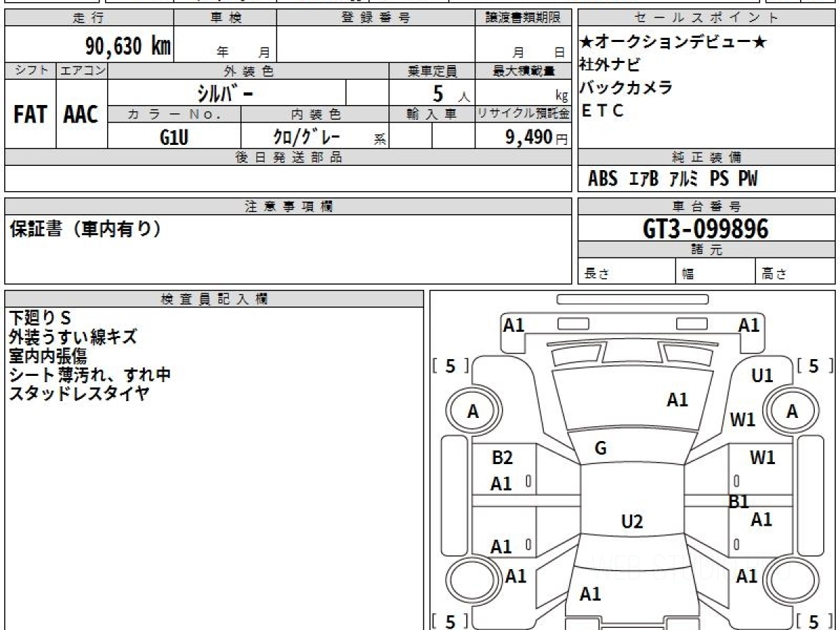Image resolution: width=840 pixels, height=630 pixels.
Task: Select the 幅 dimension label
Action: coord(688,274)
